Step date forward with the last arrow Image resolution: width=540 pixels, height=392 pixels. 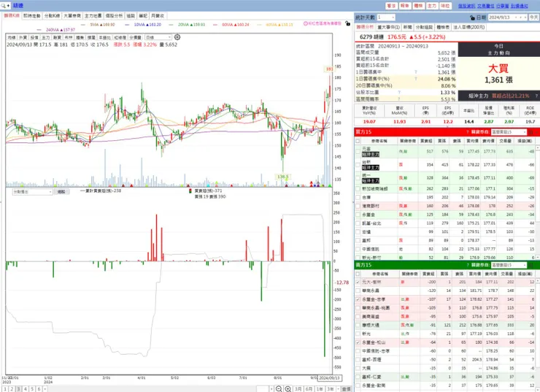tap(525, 18)
